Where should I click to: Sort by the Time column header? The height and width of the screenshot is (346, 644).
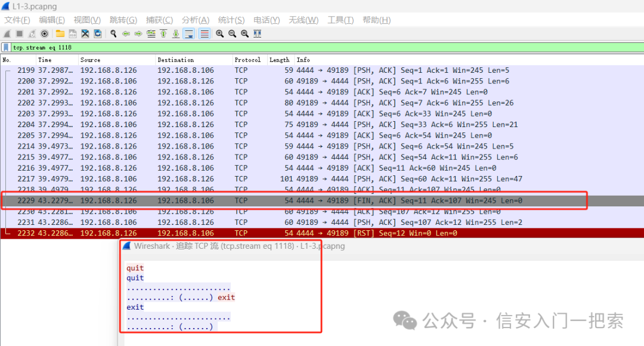click(x=57, y=60)
